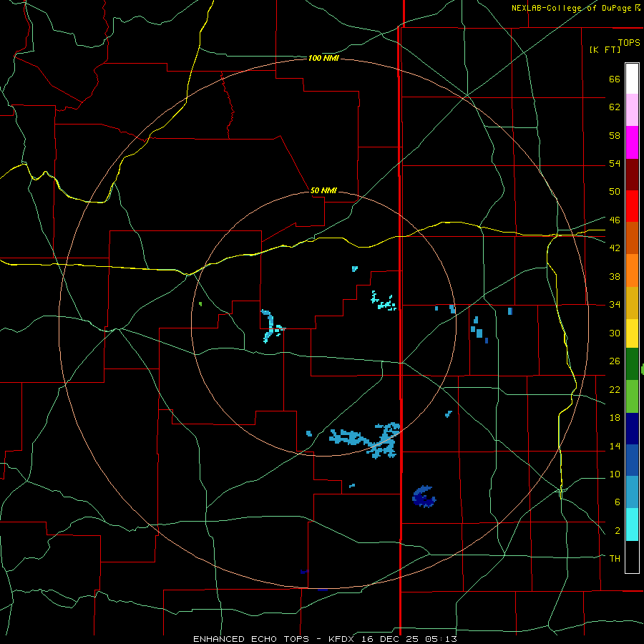644x644 pixels.
Task: Click the small green echo pixel on the map
Action: tap(200, 304)
